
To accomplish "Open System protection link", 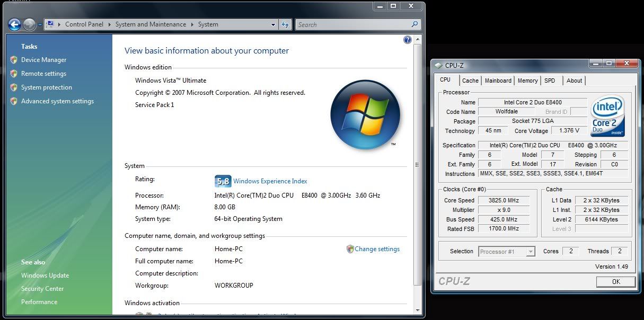I will click(x=47, y=87).
